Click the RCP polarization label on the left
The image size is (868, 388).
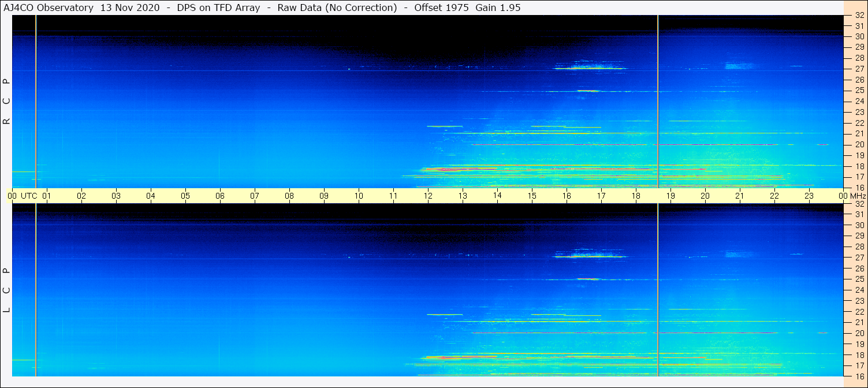[x=6, y=101]
